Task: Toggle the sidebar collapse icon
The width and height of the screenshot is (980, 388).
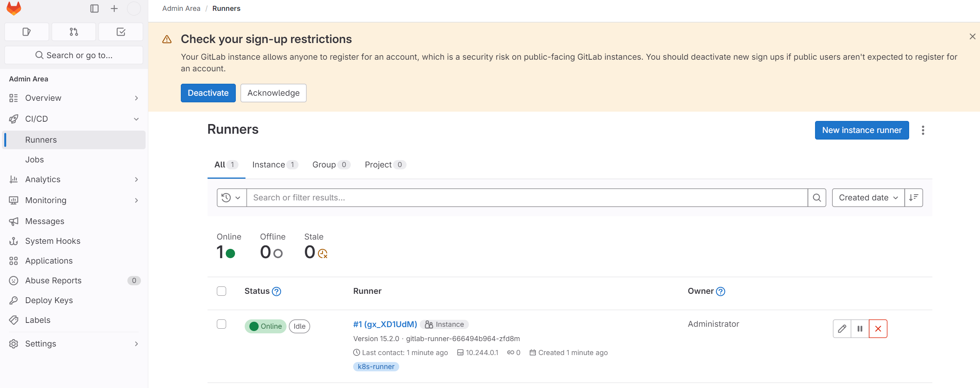Action: [94, 9]
